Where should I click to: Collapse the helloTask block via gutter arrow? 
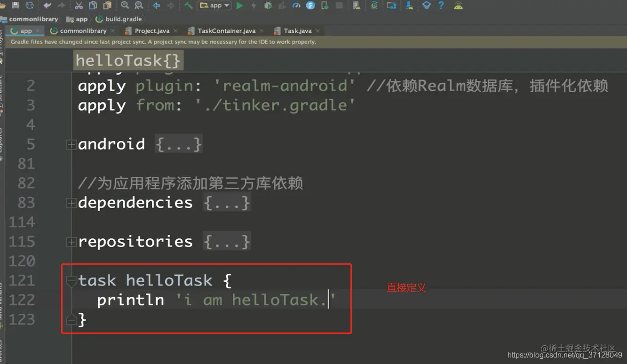tap(71, 280)
